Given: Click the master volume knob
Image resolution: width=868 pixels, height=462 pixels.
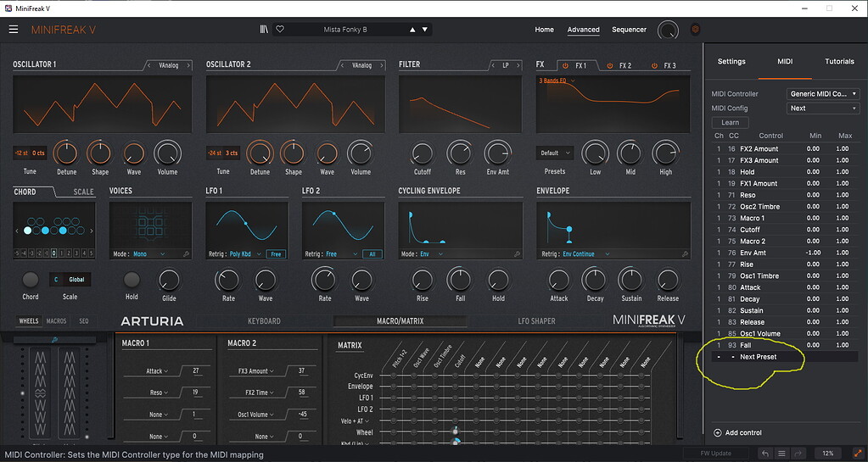Looking at the screenshot, I should pos(668,30).
